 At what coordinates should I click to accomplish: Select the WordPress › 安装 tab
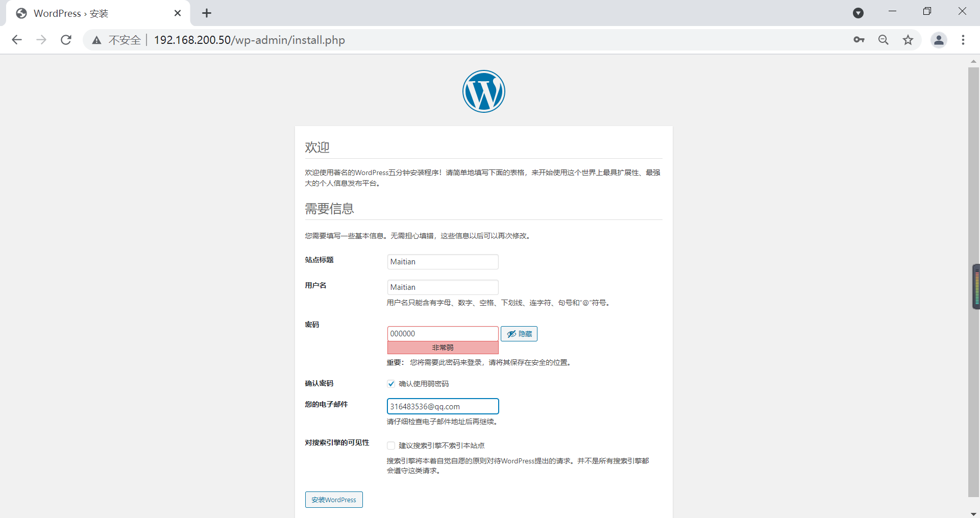(98, 13)
